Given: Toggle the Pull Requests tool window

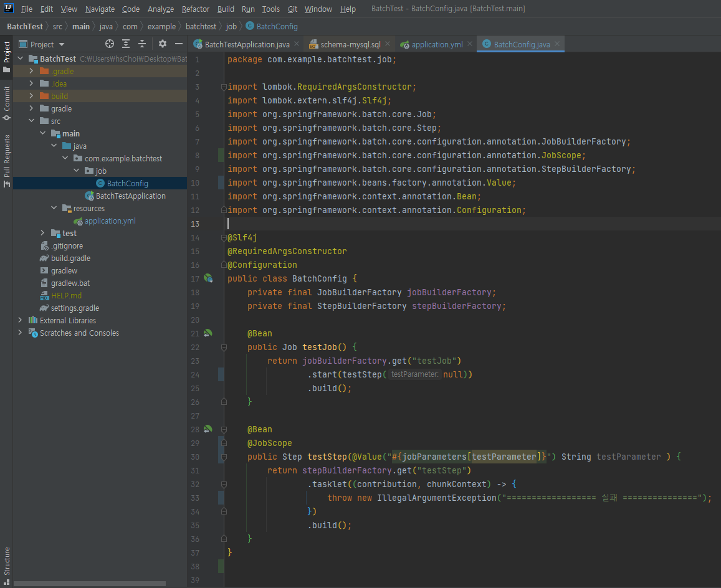Looking at the screenshot, I should pyautogui.click(x=7, y=160).
